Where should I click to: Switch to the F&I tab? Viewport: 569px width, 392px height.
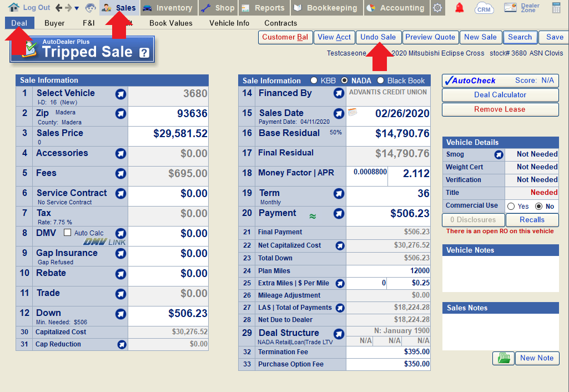89,23
